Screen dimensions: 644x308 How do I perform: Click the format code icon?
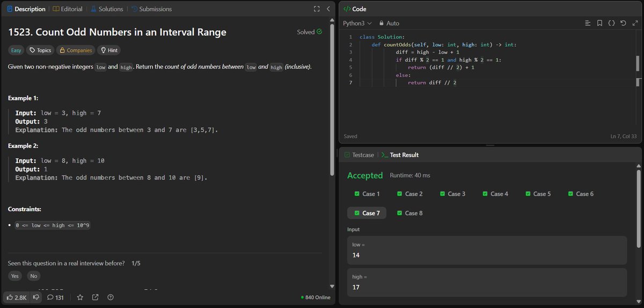coord(588,23)
